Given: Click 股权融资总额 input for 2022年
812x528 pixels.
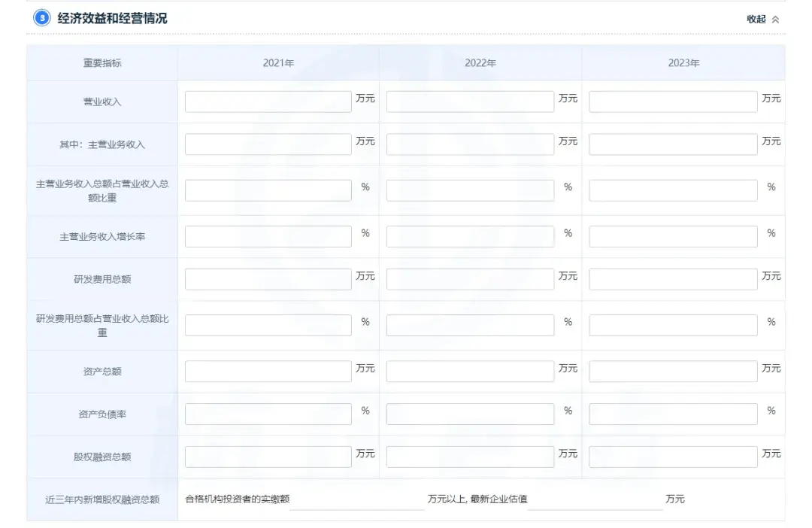Looking at the screenshot, I should pos(470,457).
